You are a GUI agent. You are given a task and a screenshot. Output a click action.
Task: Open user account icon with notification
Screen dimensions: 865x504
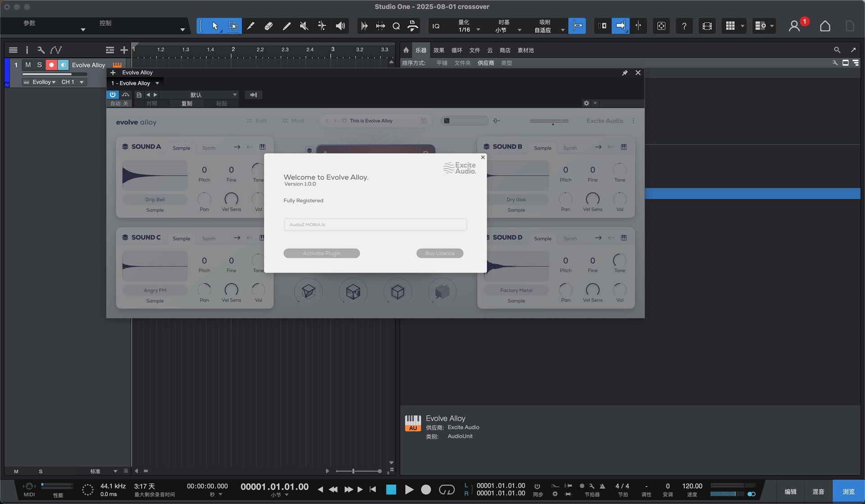pos(795,26)
